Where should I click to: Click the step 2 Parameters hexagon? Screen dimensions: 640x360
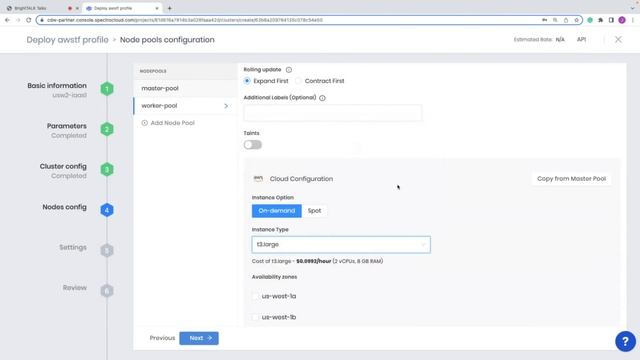point(107,129)
